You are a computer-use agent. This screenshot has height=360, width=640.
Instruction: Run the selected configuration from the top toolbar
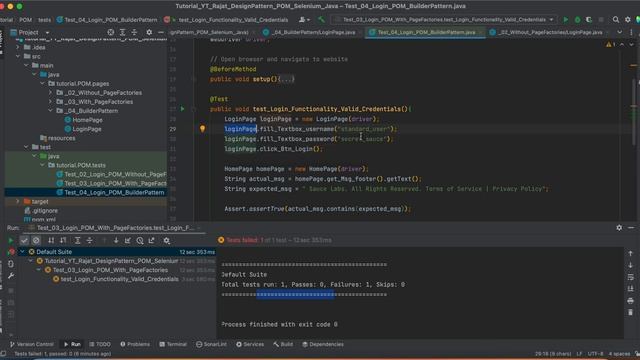click(565, 20)
